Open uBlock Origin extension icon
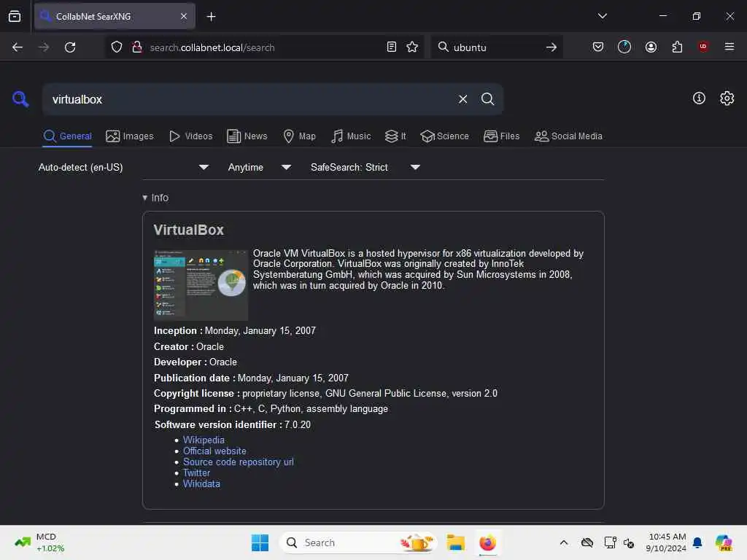The width and height of the screenshot is (747, 560). pyautogui.click(x=703, y=47)
